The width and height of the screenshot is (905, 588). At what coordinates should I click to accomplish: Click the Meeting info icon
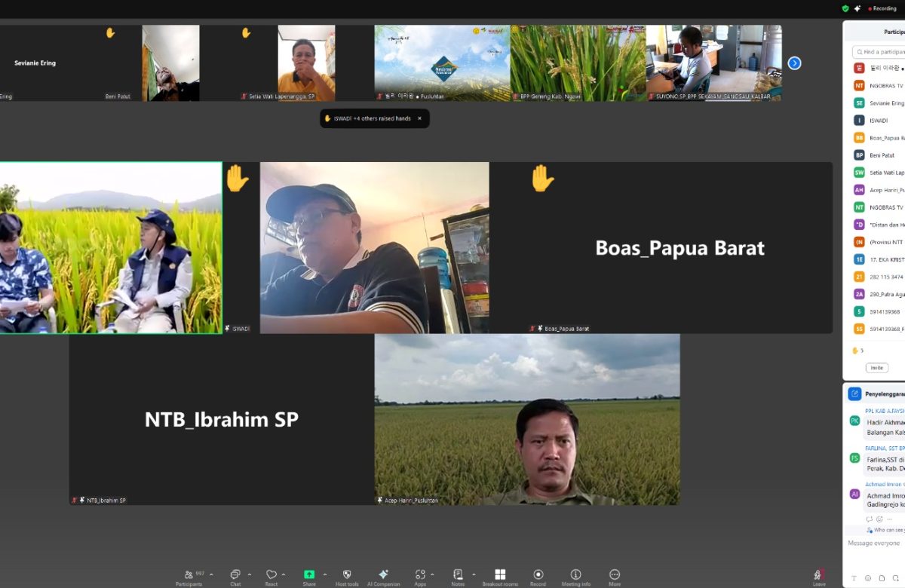point(575,574)
